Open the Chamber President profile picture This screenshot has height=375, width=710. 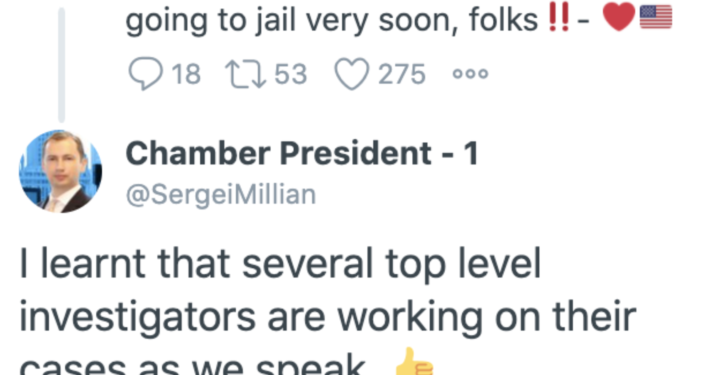[x=60, y=172]
